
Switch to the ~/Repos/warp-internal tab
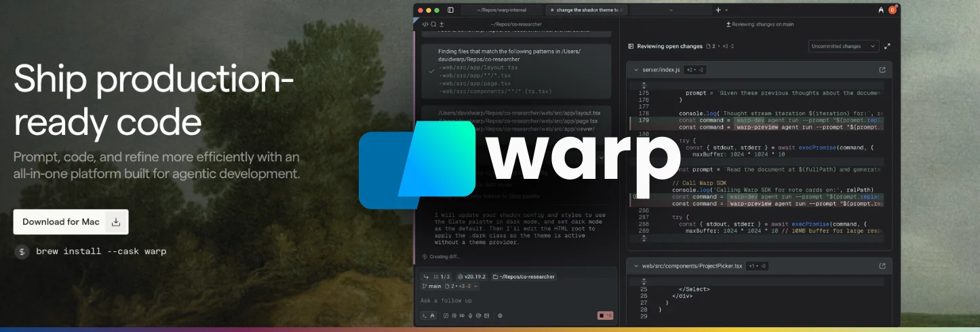503,10
